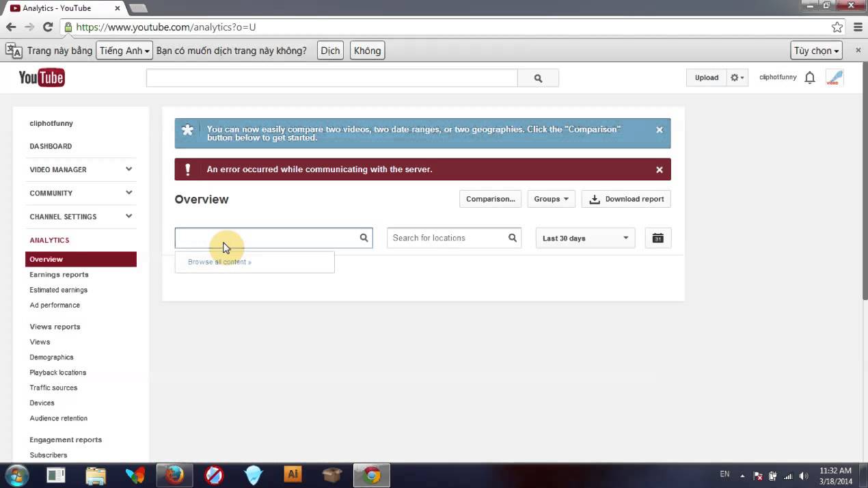
Task: Open Adobe Illustrator from the taskbar
Action: click(293, 475)
